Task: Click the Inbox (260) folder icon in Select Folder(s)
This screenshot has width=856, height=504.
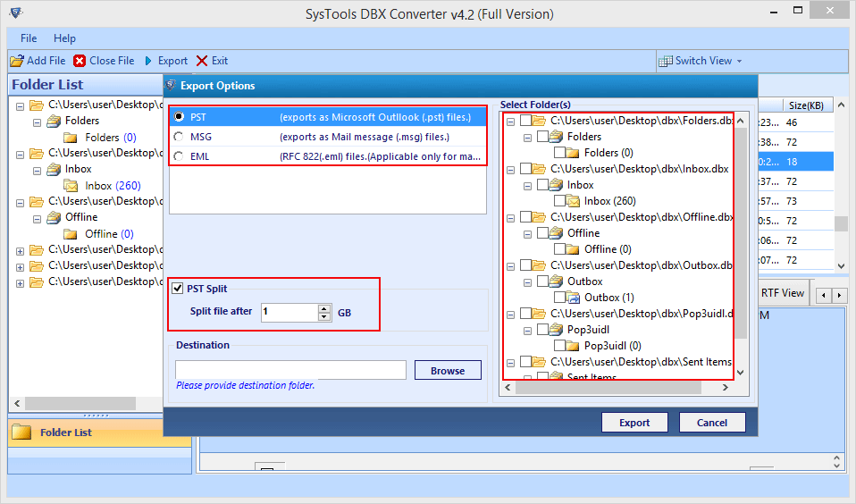Action: pyautogui.click(x=573, y=201)
